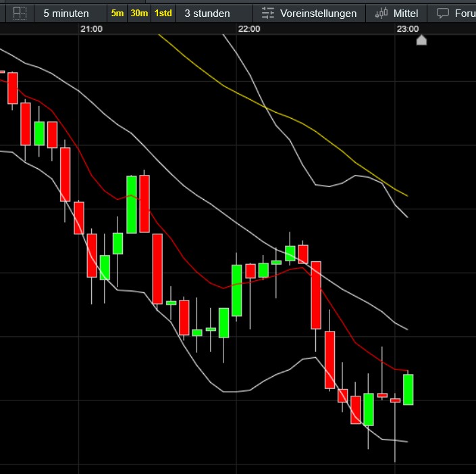Viewport: 476px width, 474px height.
Task: Click the 23:00 time axis label
Action: click(408, 28)
